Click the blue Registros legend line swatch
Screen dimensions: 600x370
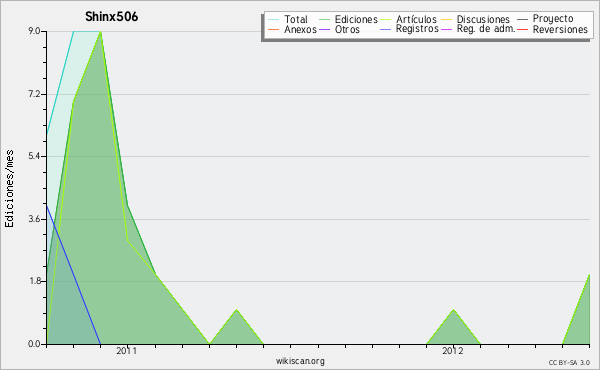point(385,29)
